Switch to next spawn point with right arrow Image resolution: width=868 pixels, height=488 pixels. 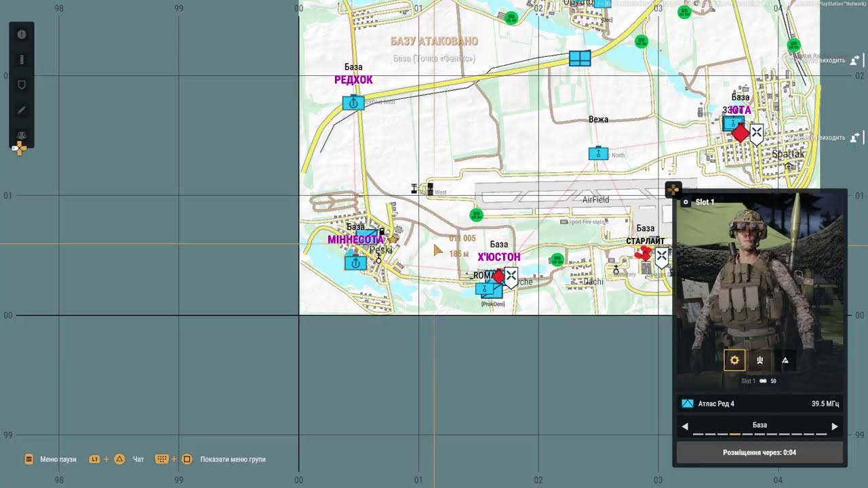click(x=835, y=426)
